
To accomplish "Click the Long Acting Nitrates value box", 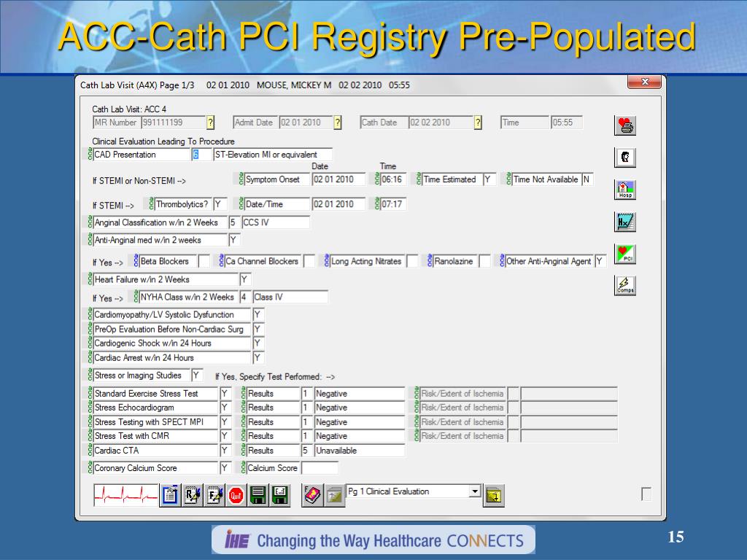I will (413, 261).
